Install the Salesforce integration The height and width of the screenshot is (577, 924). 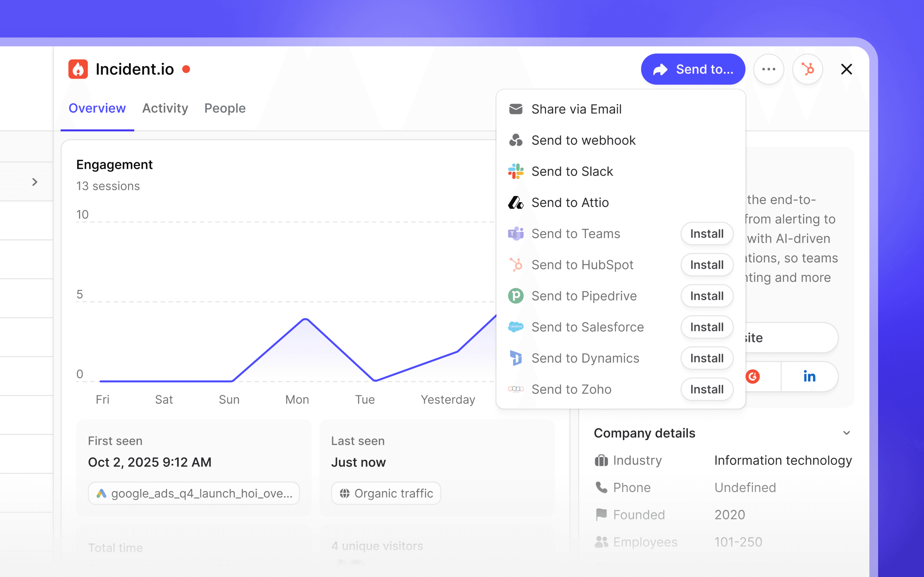click(x=706, y=327)
